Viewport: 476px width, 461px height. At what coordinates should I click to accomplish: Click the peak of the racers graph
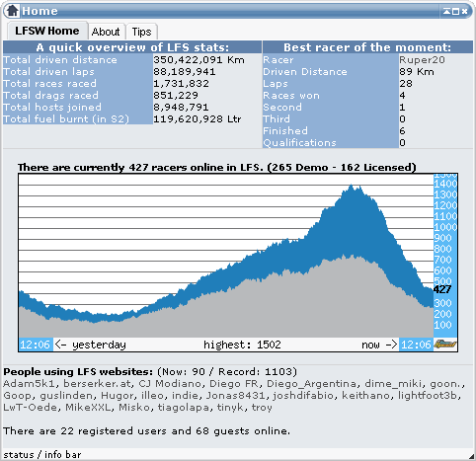pyautogui.click(x=352, y=187)
